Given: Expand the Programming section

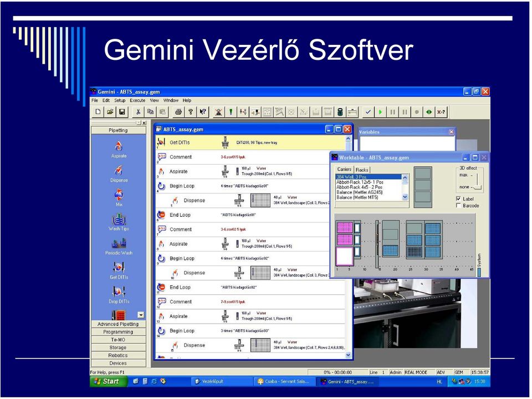Looking at the screenshot, I should tap(118, 332).
